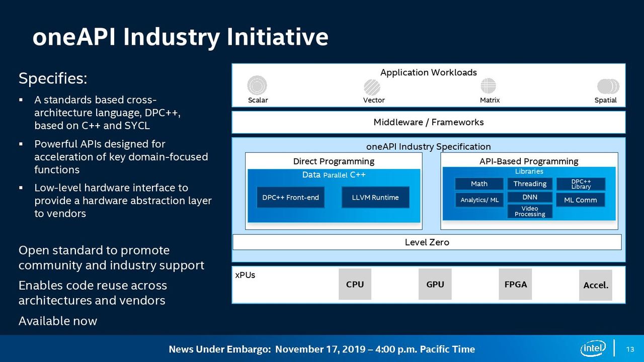Click the Analytics/ ML library box
Image resolution: width=644 pixels, height=362 pixels.
pos(479,200)
